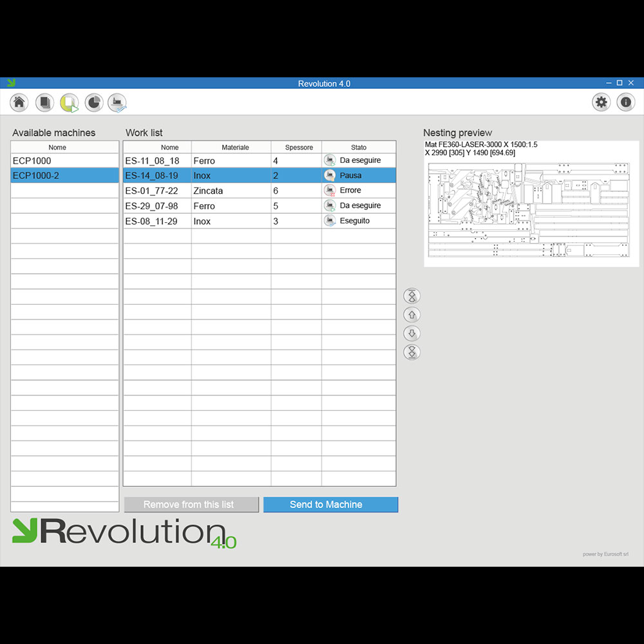Move selected job to top of list
This screenshot has width=644, height=644.
click(x=412, y=296)
